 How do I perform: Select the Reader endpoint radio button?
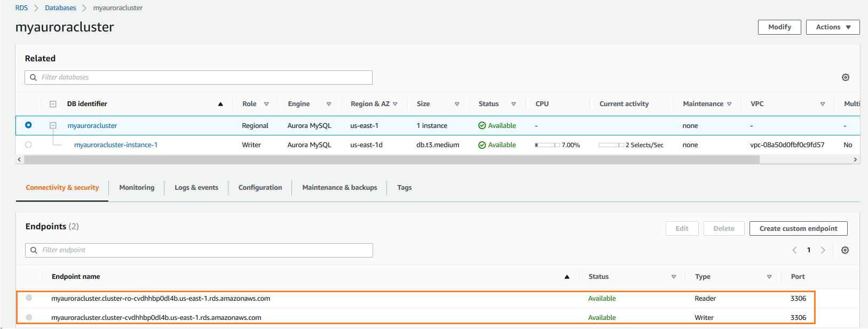tap(29, 298)
